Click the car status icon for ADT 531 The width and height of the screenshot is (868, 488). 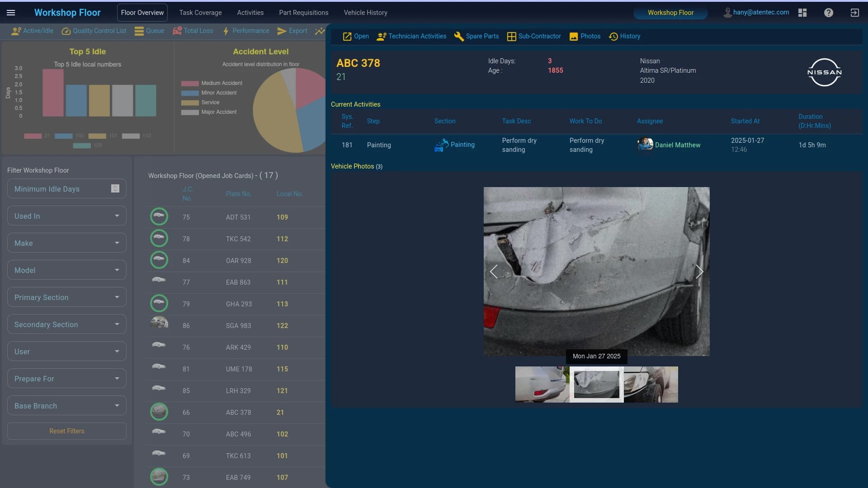pos(159,216)
